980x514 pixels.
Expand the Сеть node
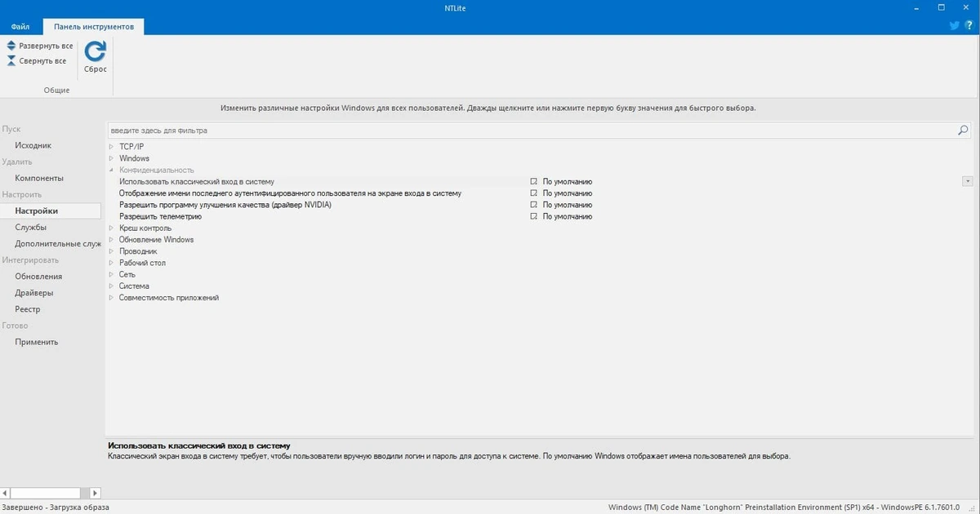(x=111, y=275)
